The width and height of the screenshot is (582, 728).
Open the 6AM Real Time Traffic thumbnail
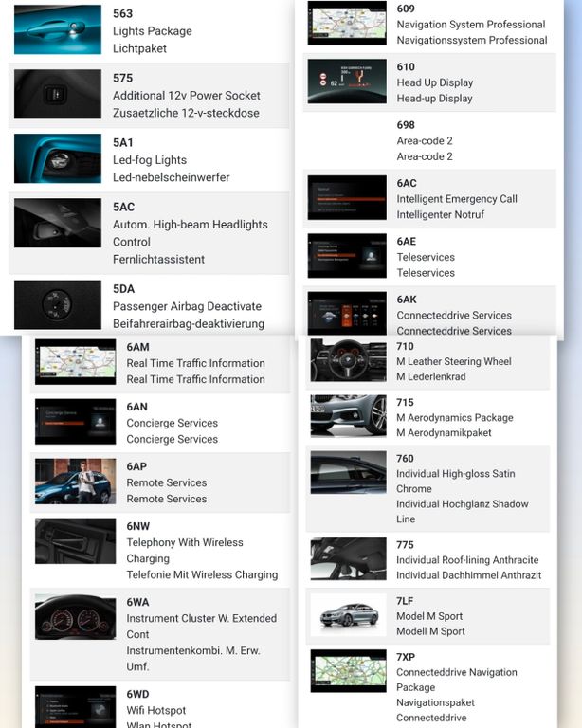[x=75, y=362]
